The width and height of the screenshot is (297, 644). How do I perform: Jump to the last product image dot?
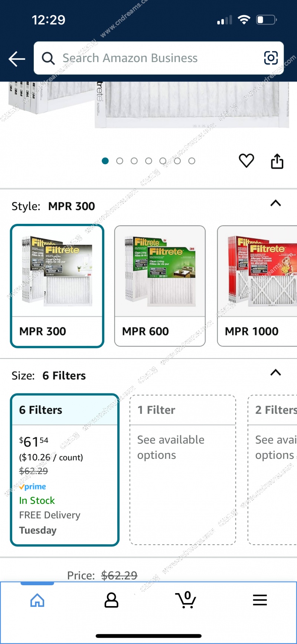(x=192, y=161)
